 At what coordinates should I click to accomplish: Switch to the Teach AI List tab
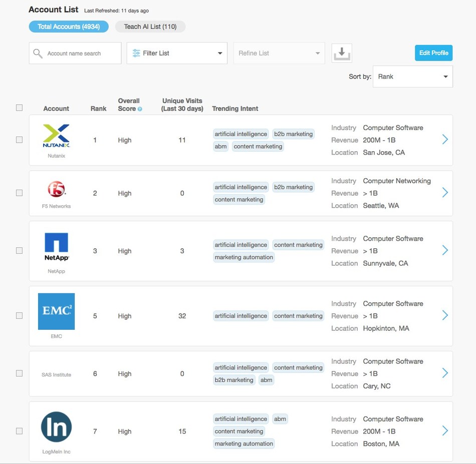coord(150,27)
